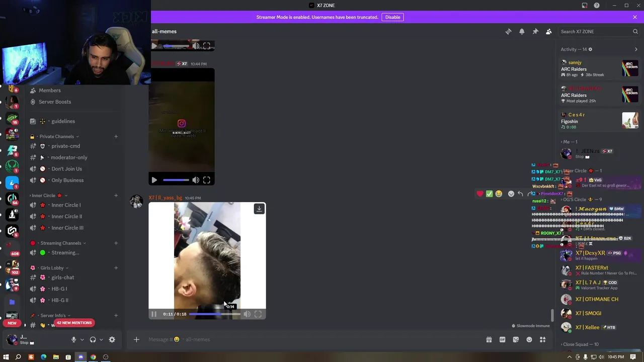This screenshot has height=362, width=644.
Task: Enter fullscreen on the playing video
Action: coord(258,314)
